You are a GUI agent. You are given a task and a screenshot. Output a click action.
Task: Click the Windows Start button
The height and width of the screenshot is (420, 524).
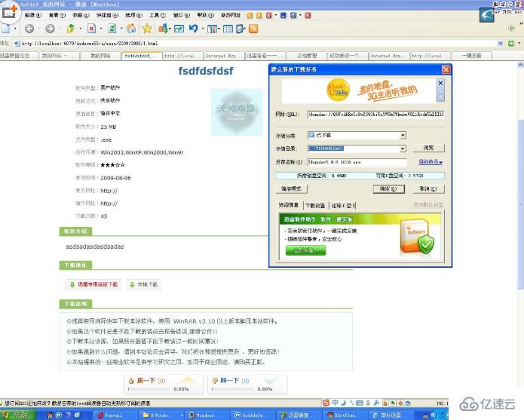tap(17, 415)
